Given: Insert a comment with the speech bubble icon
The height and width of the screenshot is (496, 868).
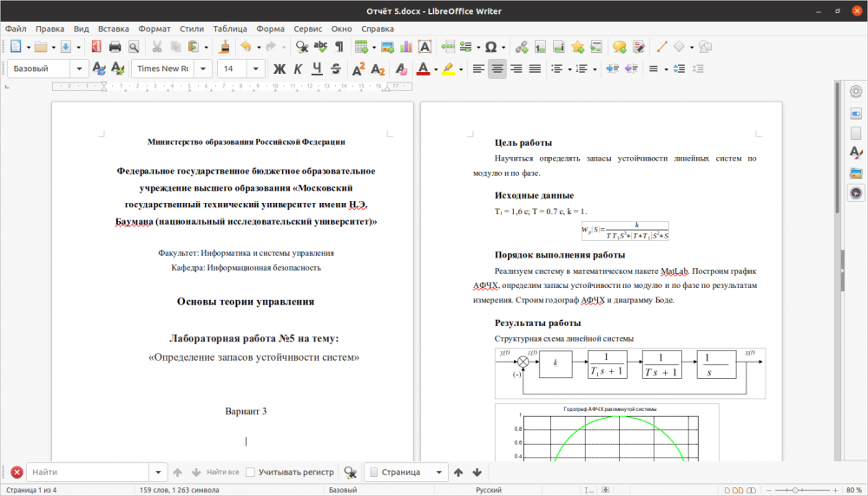Looking at the screenshot, I should click(x=620, y=47).
